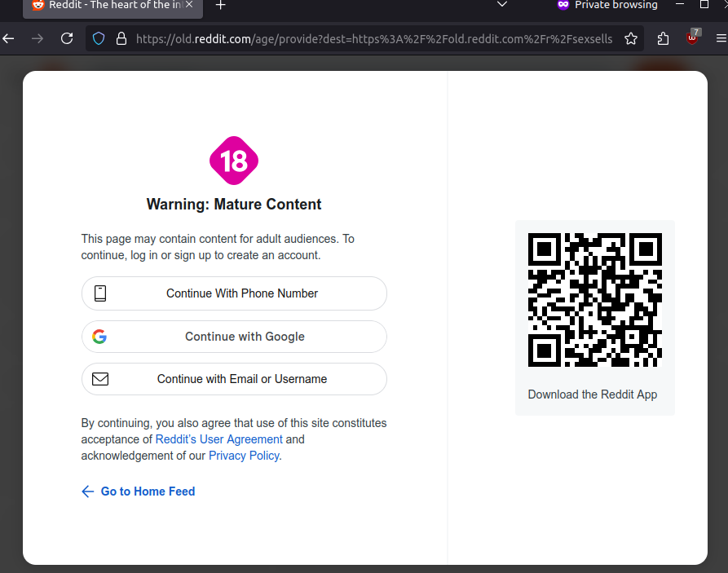
Task: Bookmark this page with the star icon
Action: tap(631, 38)
